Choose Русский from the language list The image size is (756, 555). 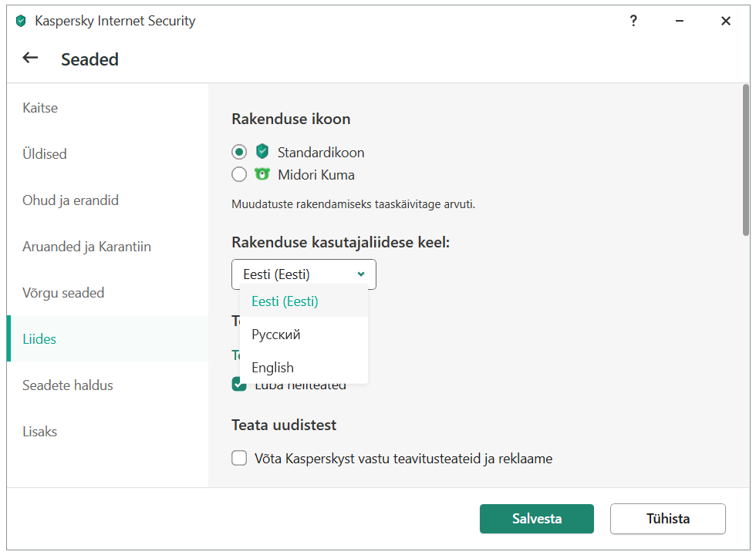(x=304, y=334)
